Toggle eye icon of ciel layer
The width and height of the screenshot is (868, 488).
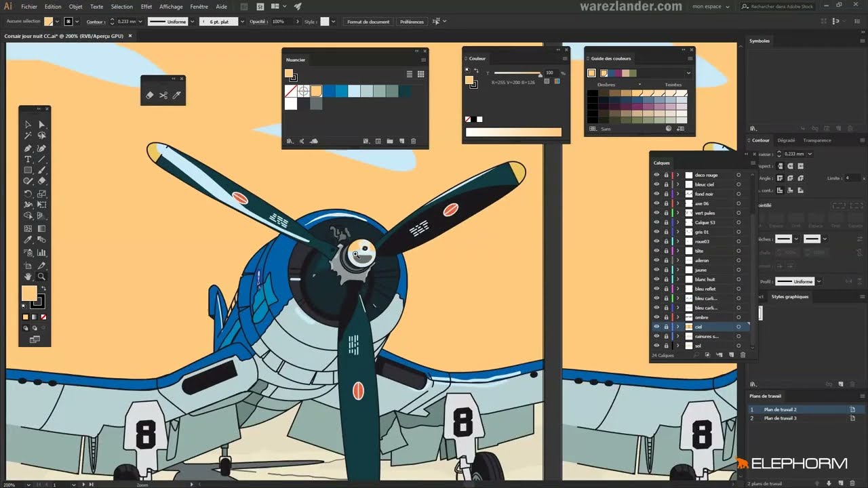click(x=656, y=327)
